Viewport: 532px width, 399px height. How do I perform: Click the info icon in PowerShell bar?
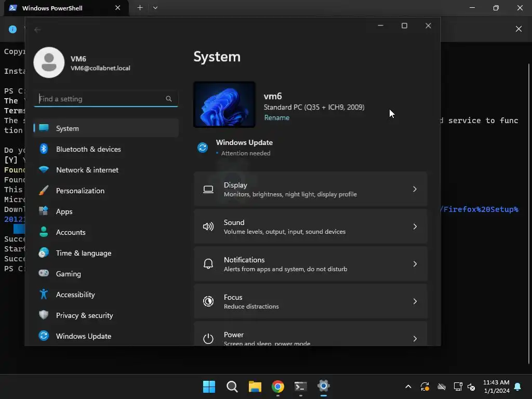(12, 29)
